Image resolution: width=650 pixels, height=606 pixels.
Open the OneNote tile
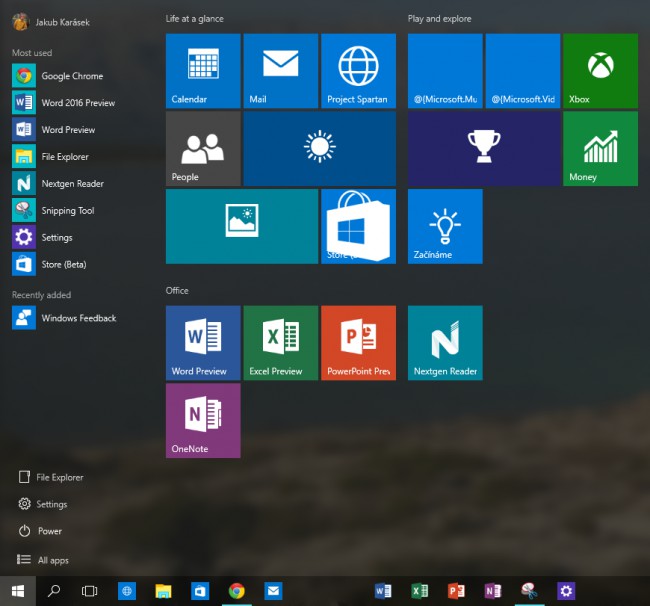coord(203,421)
